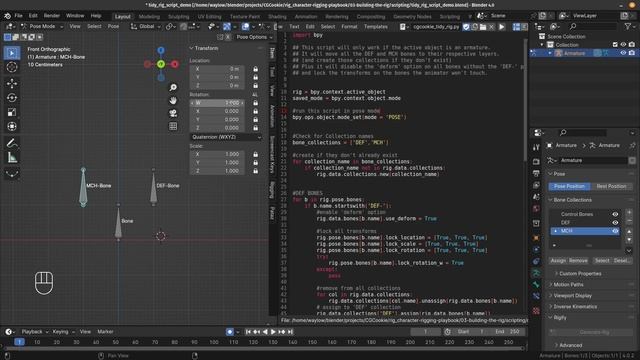Open the Bone properties tab icon

pyautogui.click(x=536, y=284)
